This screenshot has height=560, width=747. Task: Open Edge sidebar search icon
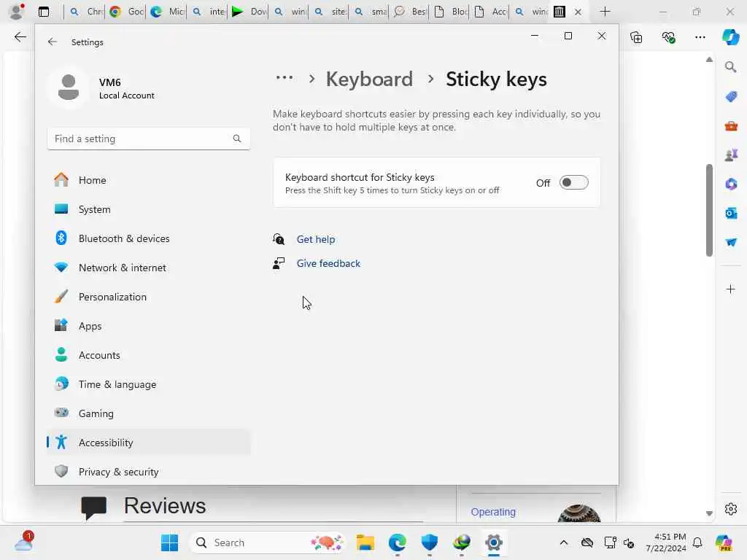[x=730, y=67]
